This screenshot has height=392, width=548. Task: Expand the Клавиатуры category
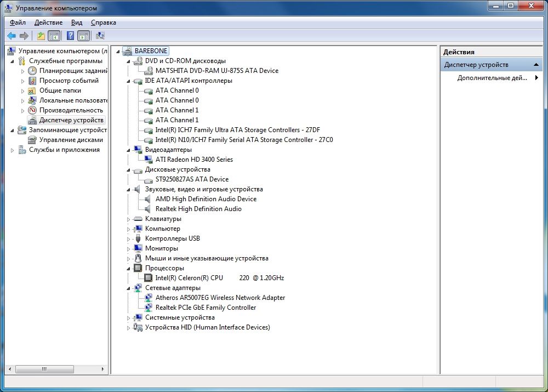tap(128, 219)
